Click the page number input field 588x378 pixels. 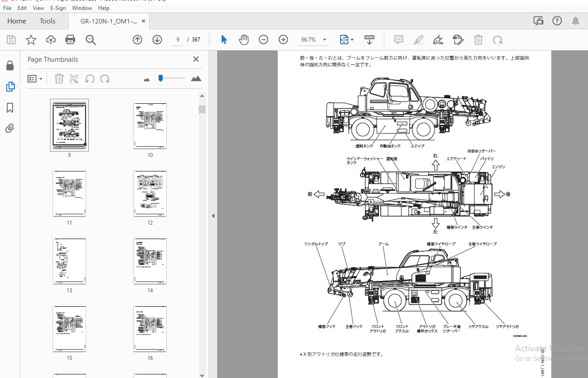178,40
